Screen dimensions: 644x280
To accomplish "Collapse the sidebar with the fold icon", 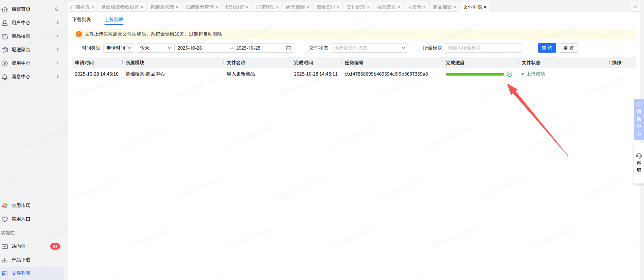I will [x=57, y=9].
